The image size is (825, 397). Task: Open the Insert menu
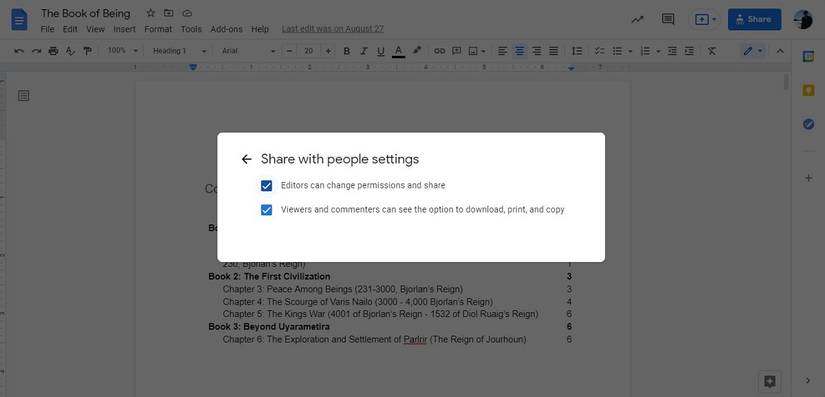124,29
